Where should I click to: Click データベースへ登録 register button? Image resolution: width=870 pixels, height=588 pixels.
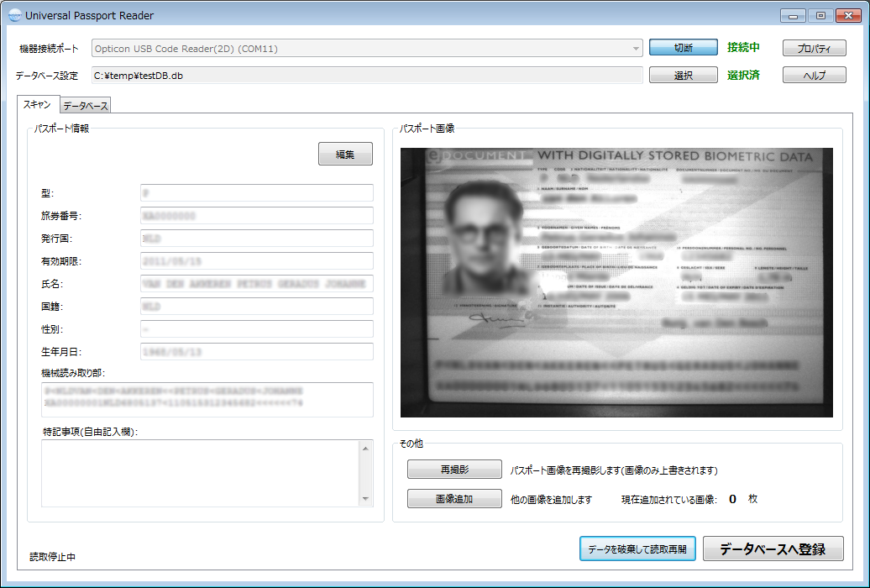point(773,549)
